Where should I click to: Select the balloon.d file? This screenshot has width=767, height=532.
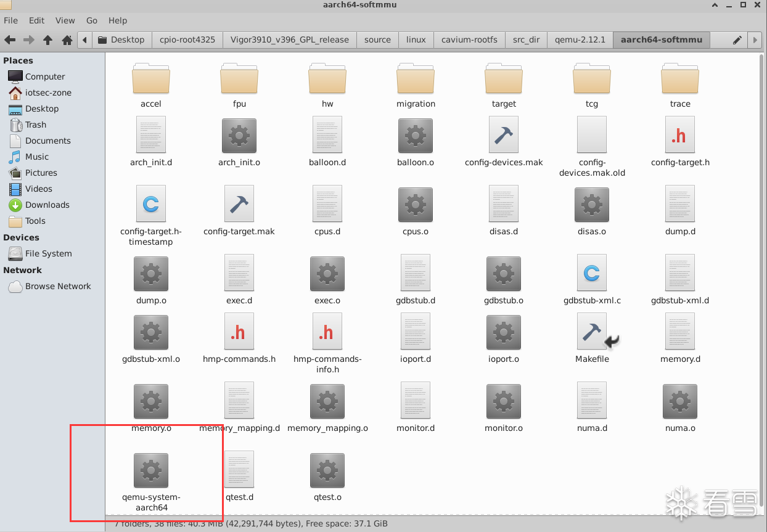(327, 142)
